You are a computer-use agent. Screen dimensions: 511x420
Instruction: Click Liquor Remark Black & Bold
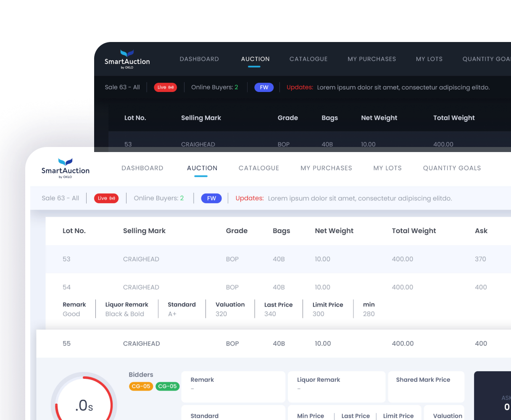pyautogui.click(x=125, y=314)
